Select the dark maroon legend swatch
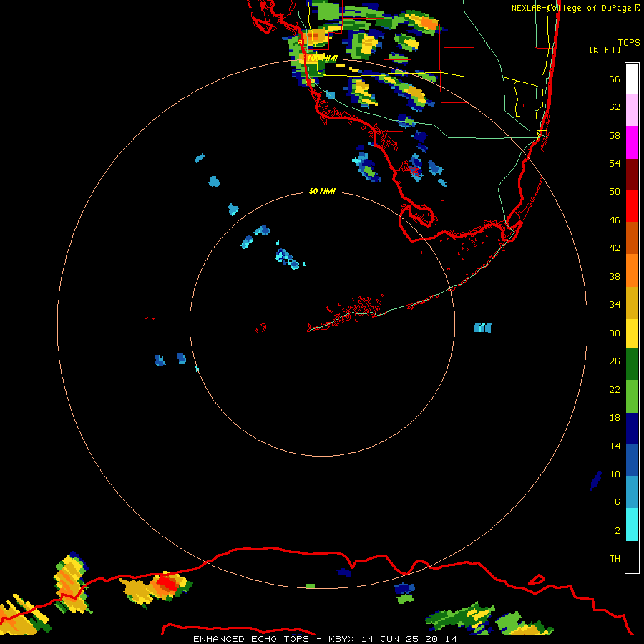Screen dimensions: 644x644 click(632, 175)
